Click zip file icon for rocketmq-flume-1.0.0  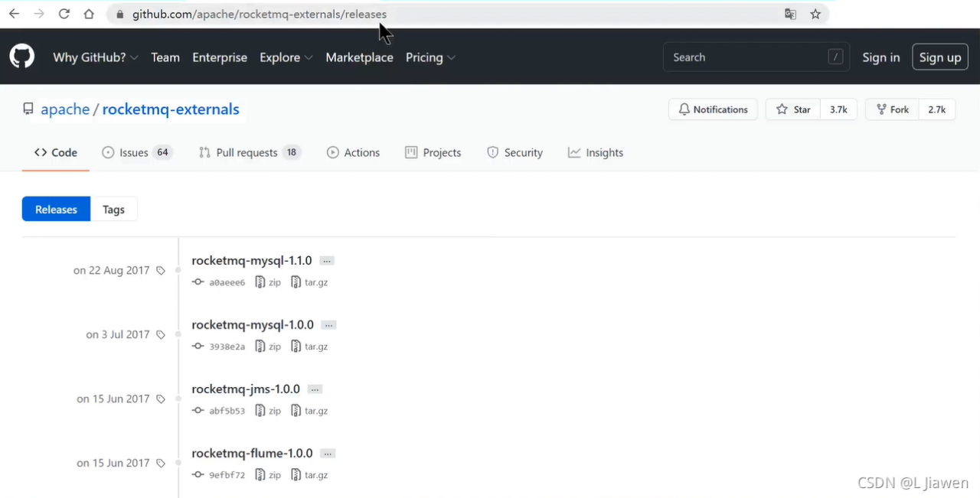[x=260, y=475]
